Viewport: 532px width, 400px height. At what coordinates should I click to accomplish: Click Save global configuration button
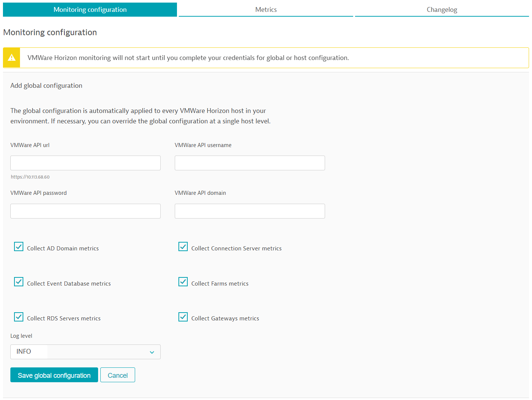coord(54,375)
